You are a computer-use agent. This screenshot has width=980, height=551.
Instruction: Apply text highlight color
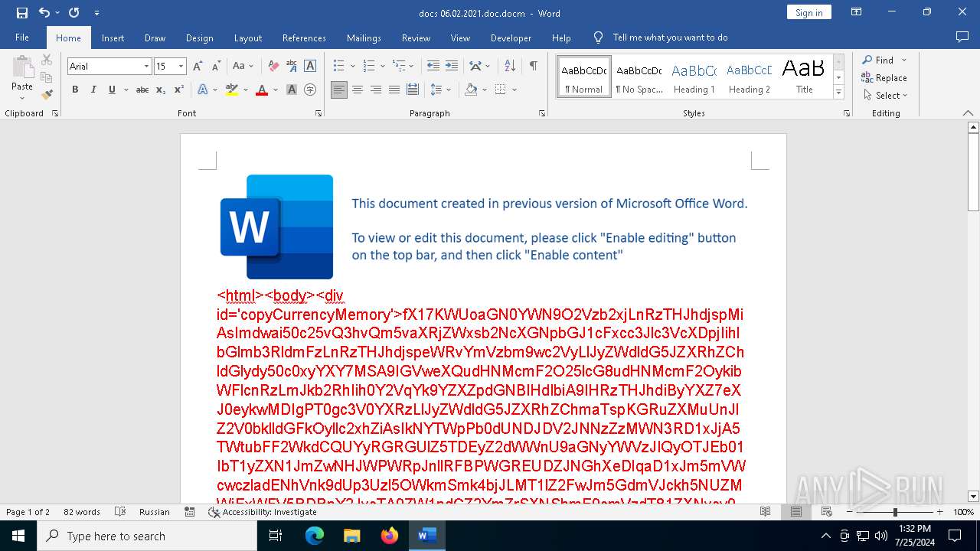coord(231,90)
